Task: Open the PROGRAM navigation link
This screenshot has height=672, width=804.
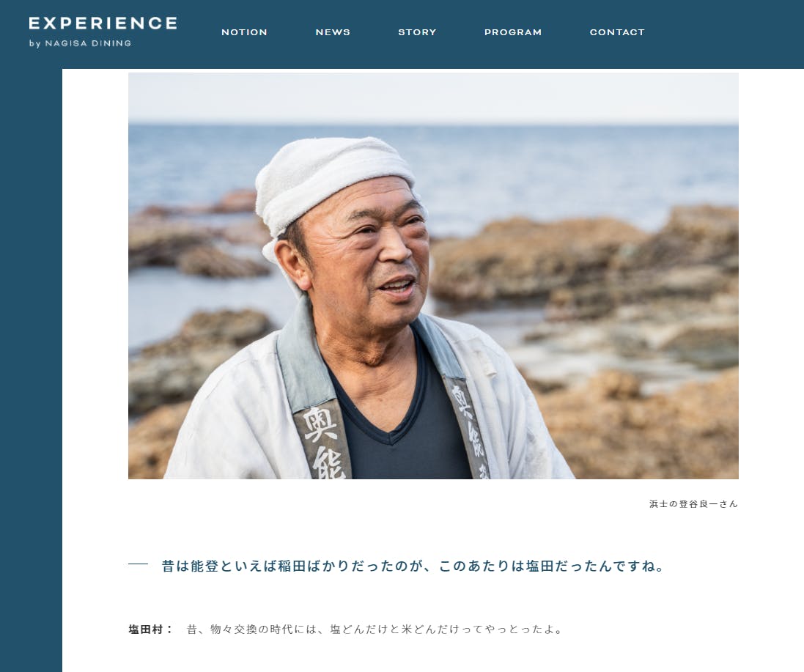Action: coord(513,32)
